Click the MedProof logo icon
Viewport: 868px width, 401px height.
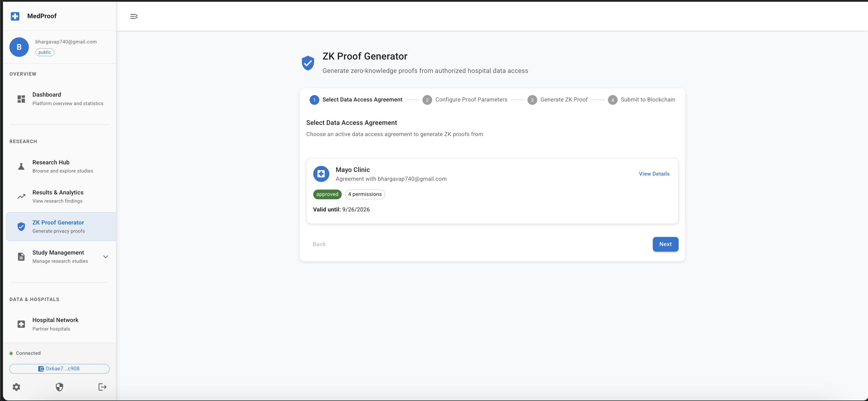15,16
